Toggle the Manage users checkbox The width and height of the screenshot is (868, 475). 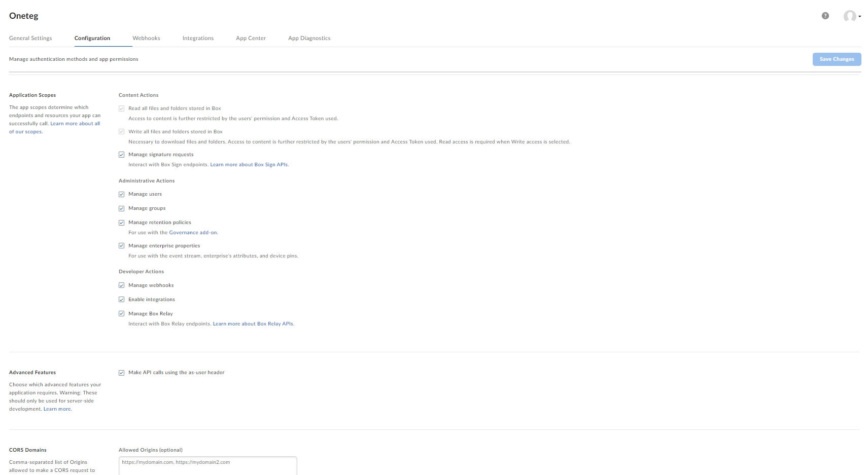tap(122, 194)
